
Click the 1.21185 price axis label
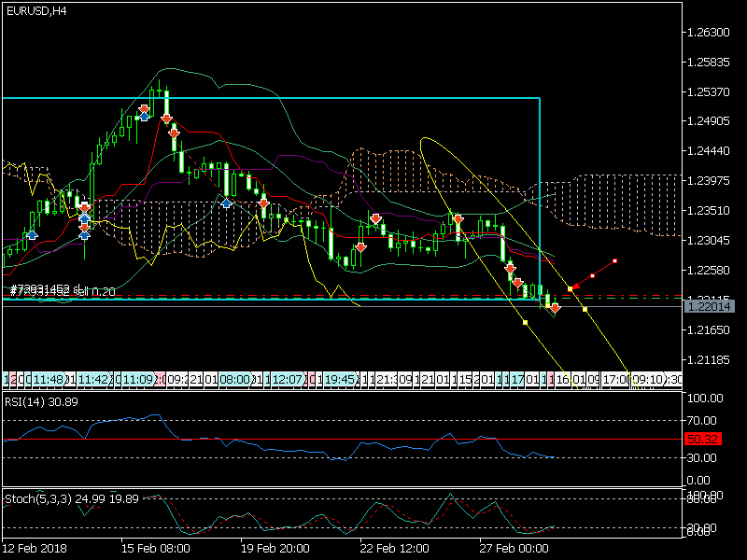point(708,359)
